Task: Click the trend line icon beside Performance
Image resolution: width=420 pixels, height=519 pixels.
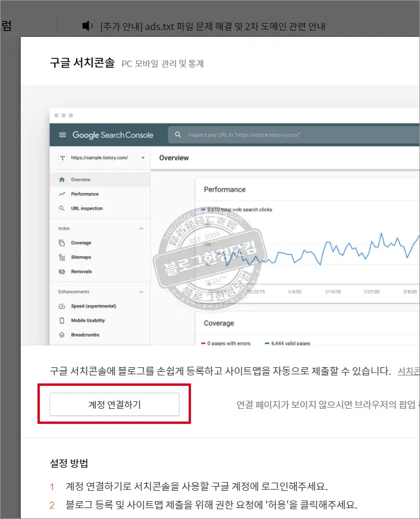Action: point(62,194)
